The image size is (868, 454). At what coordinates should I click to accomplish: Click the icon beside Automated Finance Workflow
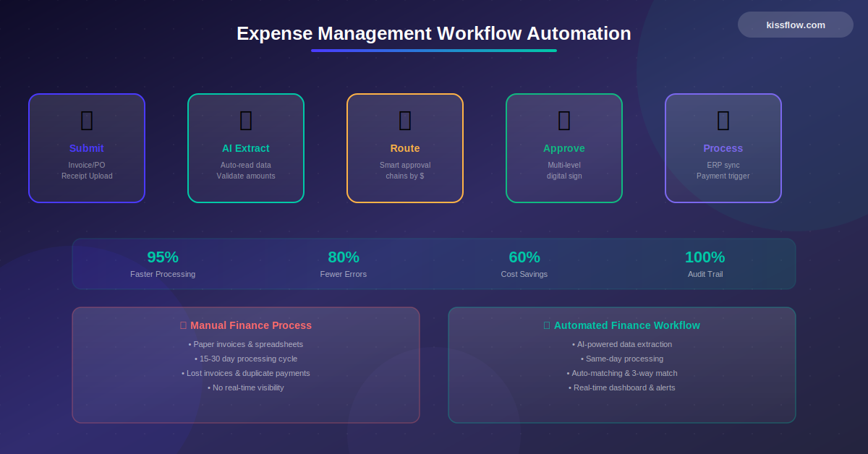pos(547,325)
